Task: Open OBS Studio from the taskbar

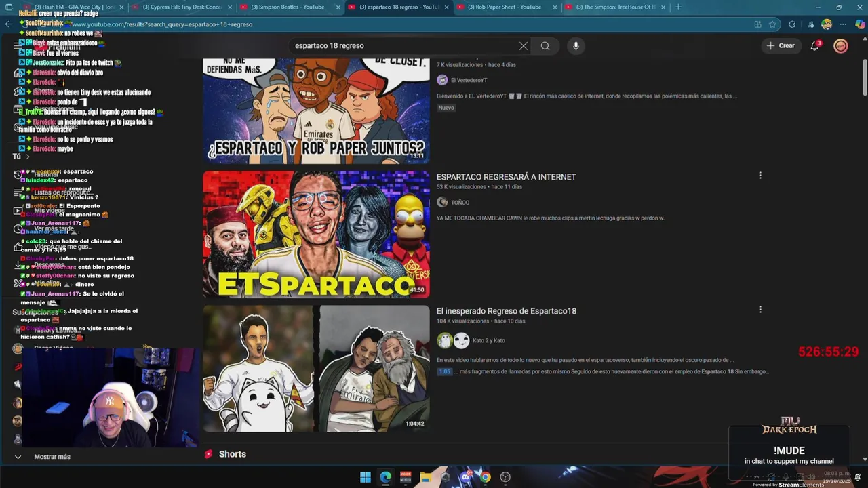Action: point(505,477)
